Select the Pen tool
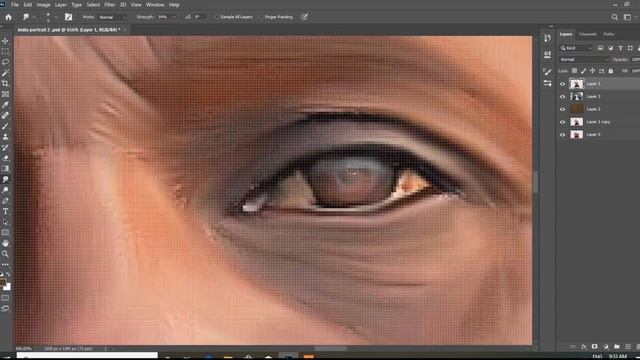Screen dimensions: 640x360 [x=5, y=201]
